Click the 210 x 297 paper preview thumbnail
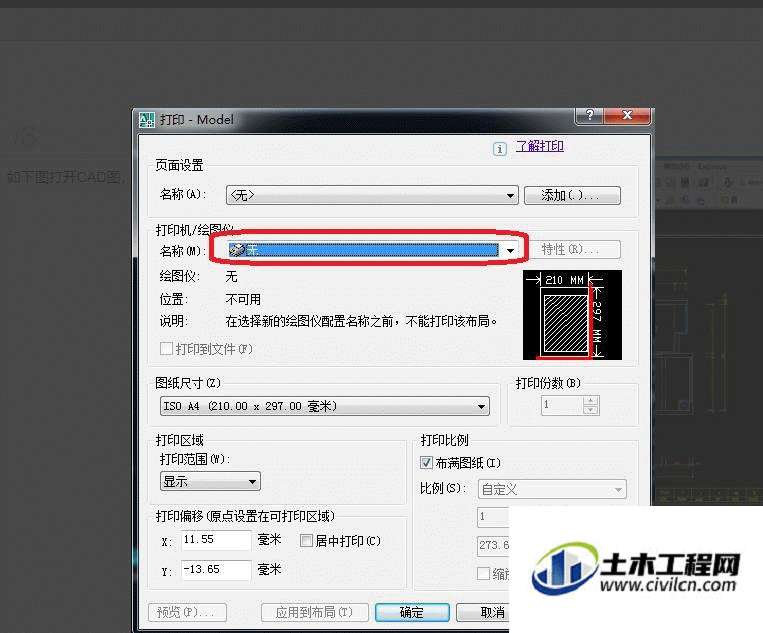This screenshot has width=763, height=633. [x=572, y=315]
